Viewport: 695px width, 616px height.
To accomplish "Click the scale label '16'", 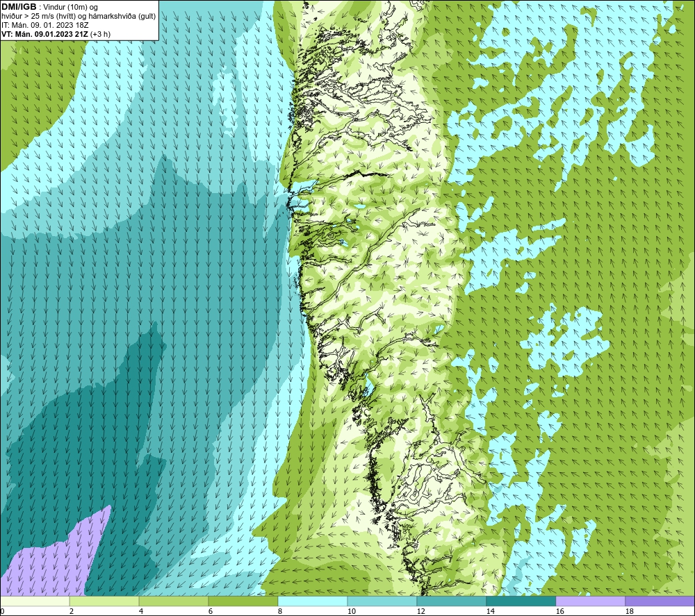I will 559,611.
